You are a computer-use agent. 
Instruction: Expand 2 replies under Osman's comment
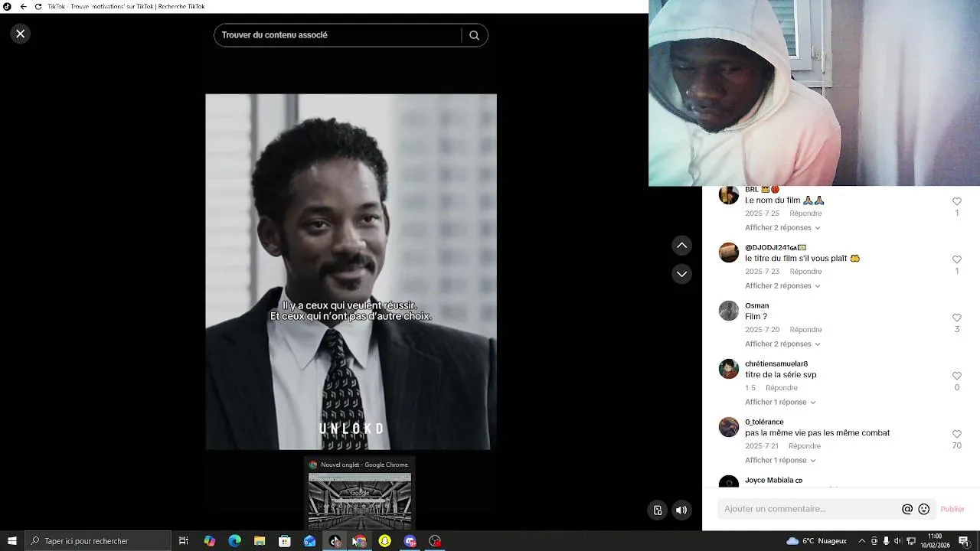click(782, 344)
